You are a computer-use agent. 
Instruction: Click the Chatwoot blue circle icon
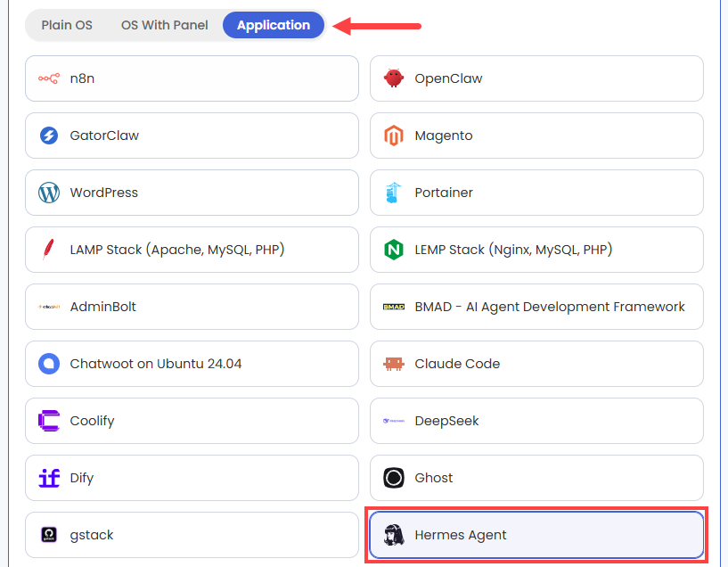pos(49,364)
